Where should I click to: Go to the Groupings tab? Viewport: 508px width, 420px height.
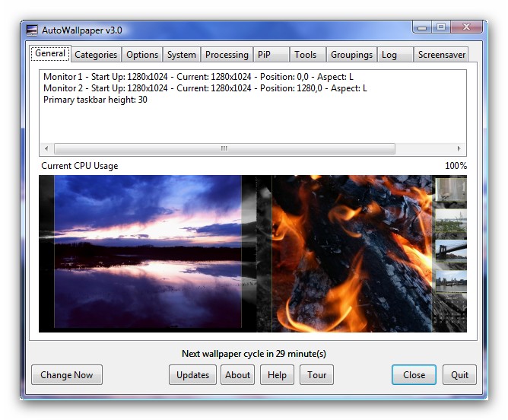pyautogui.click(x=351, y=55)
